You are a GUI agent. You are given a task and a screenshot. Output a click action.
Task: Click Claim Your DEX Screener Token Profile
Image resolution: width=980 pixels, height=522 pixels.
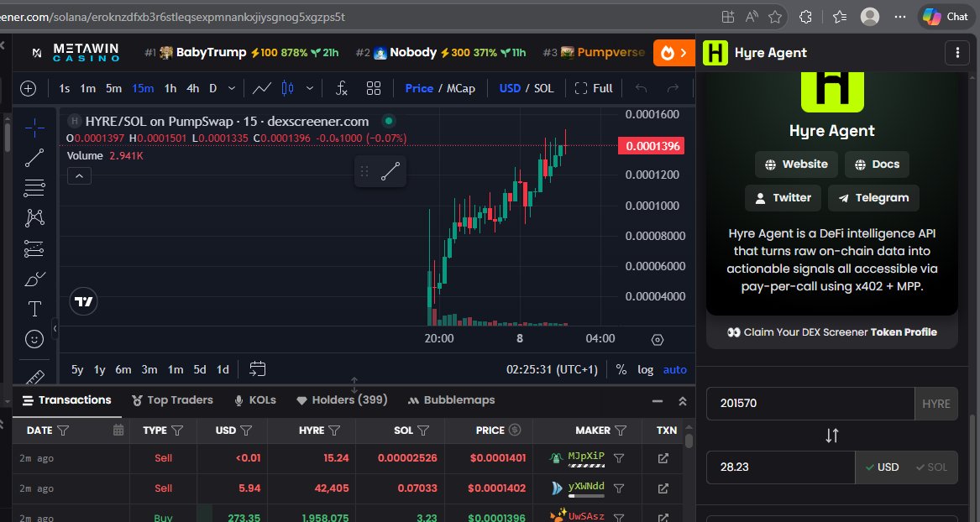coord(832,332)
